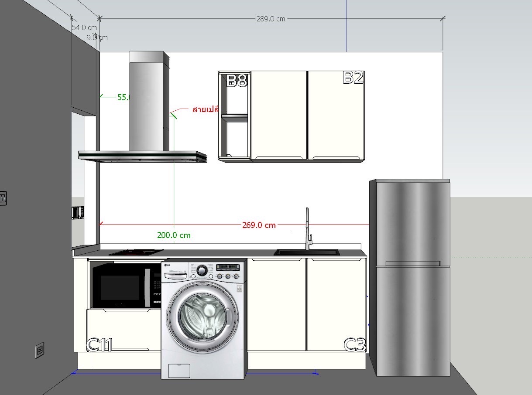The width and height of the screenshot is (532, 395).
Task: Click the 289.0 cm dimension label
Action: [x=271, y=19]
